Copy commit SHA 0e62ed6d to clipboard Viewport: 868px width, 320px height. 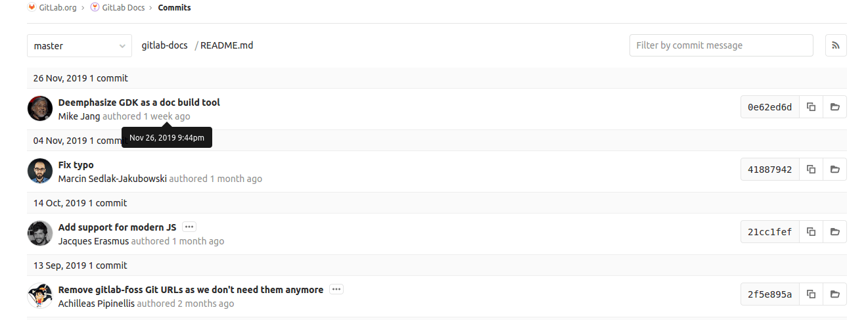[x=811, y=107]
